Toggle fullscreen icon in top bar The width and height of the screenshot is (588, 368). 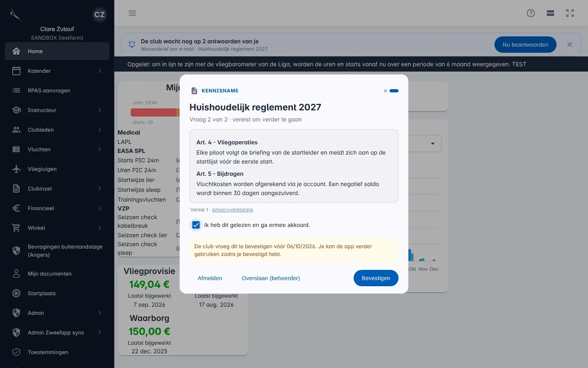(x=570, y=13)
